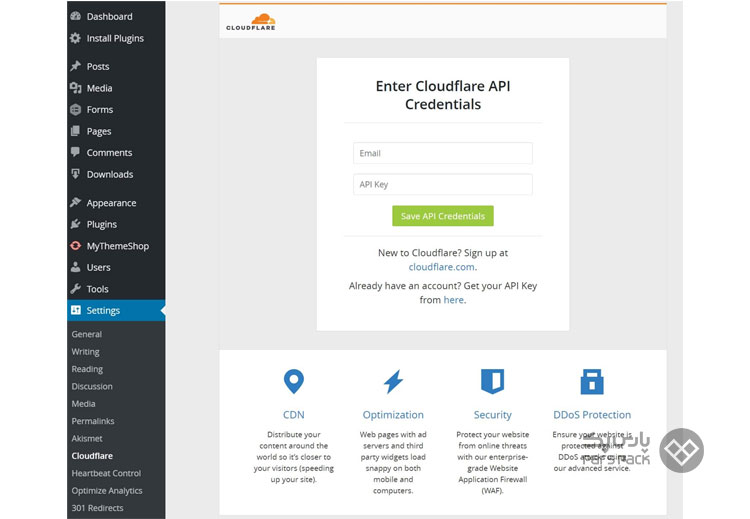The height and width of the screenshot is (519, 750).
Task: Click the Users person icon
Action: (75, 267)
